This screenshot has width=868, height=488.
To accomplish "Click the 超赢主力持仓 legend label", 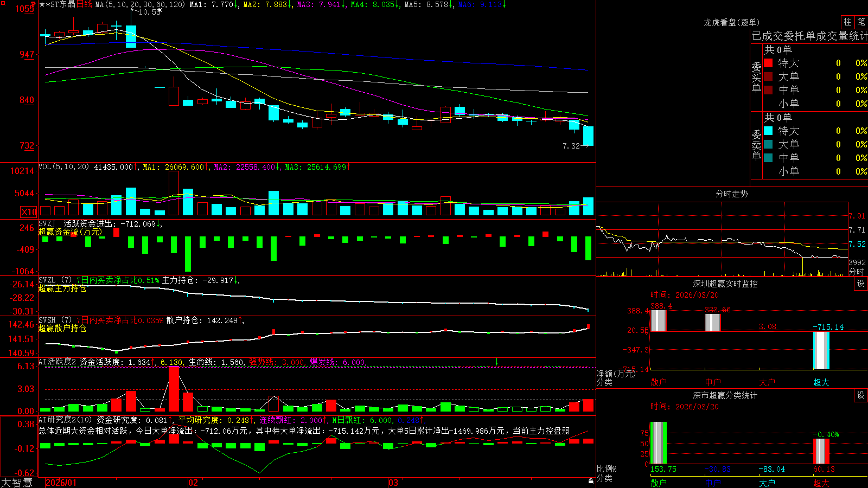I will (62, 288).
